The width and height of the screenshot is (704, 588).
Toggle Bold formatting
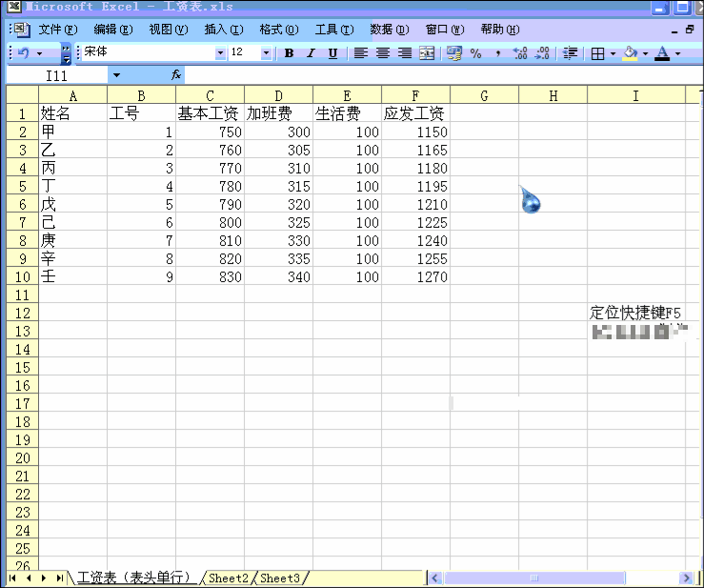[290, 53]
